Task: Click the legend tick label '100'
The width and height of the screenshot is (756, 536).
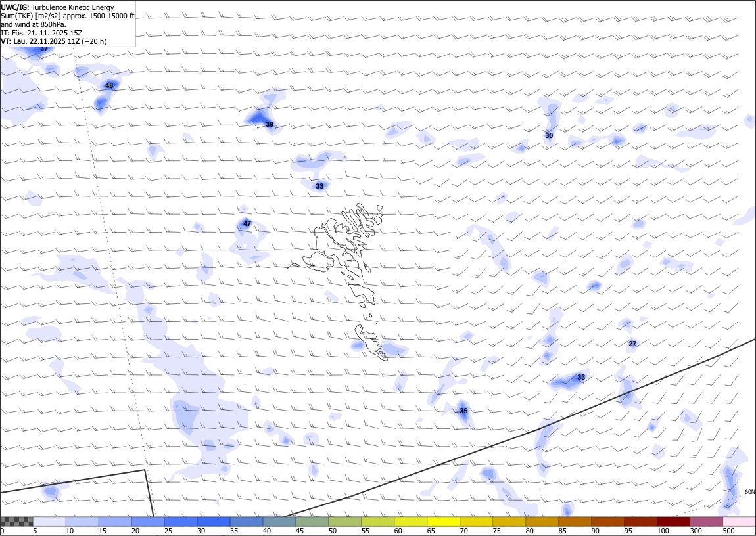Action: [x=663, y=531]
